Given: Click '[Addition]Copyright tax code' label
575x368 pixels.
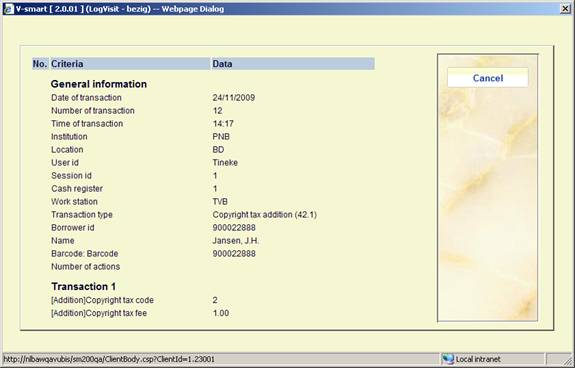Looking at the screenshot, I should (102, 300).
